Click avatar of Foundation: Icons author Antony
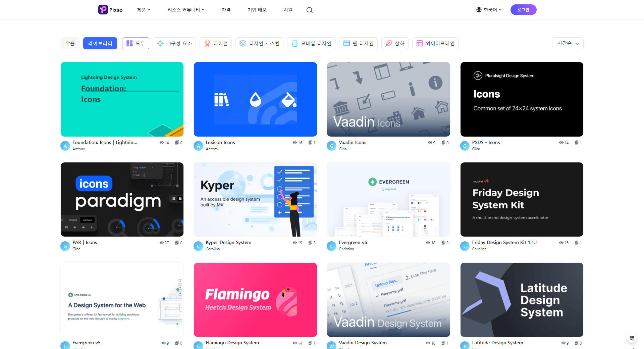644x349 pixels. point(65,146)
